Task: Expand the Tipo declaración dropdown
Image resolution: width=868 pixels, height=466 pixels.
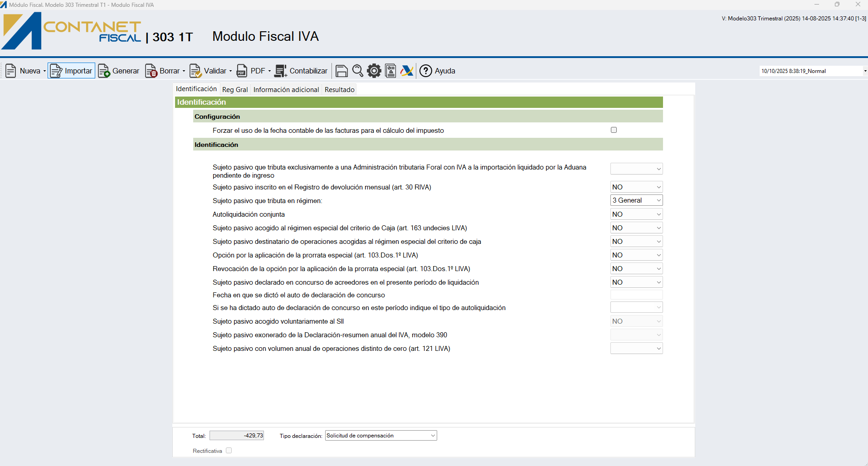Action: pyautogui.click(x=380, y=436)
